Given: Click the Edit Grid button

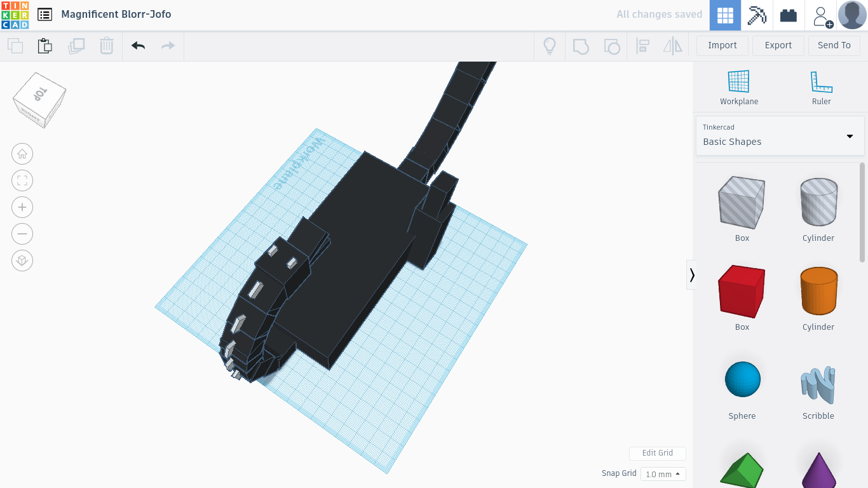Looking at the screenshot, I should (x=658, y=453).
